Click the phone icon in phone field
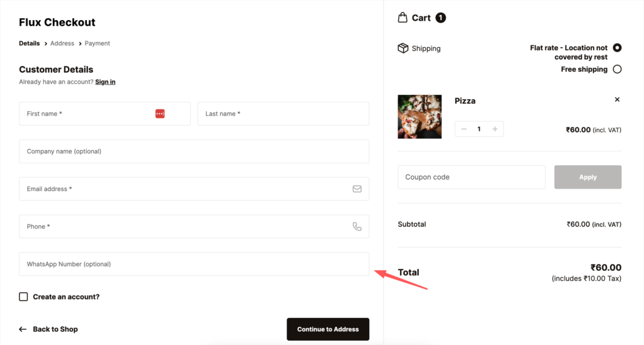The width and height of the screenshot is (644, 345). tap(357, 226)
